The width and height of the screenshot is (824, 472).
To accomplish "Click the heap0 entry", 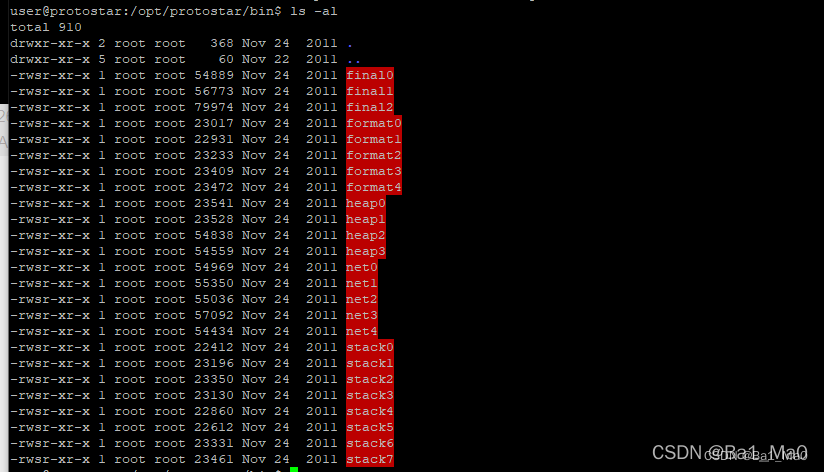I will [366, 203].
